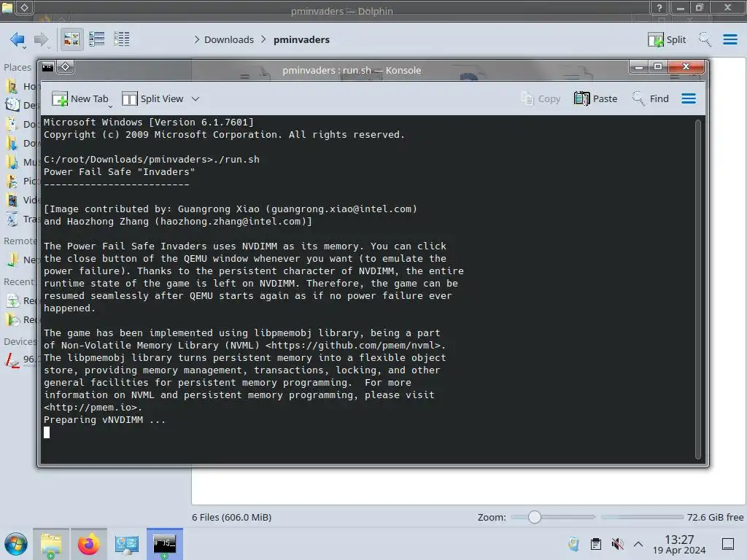This screenshot has height=560, width=747.
Task: Switch to Konsole taskbar entry
Action: 164,544
